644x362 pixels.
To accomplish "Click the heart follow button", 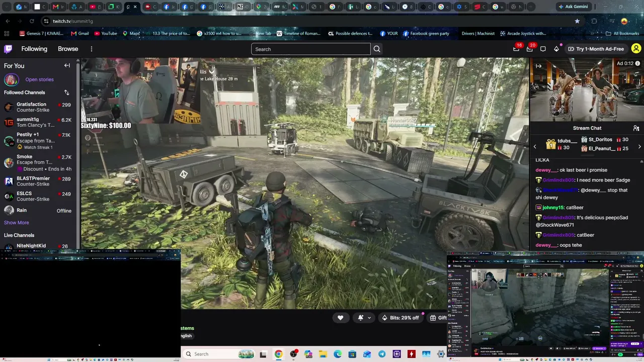I will tap(340, 318).
